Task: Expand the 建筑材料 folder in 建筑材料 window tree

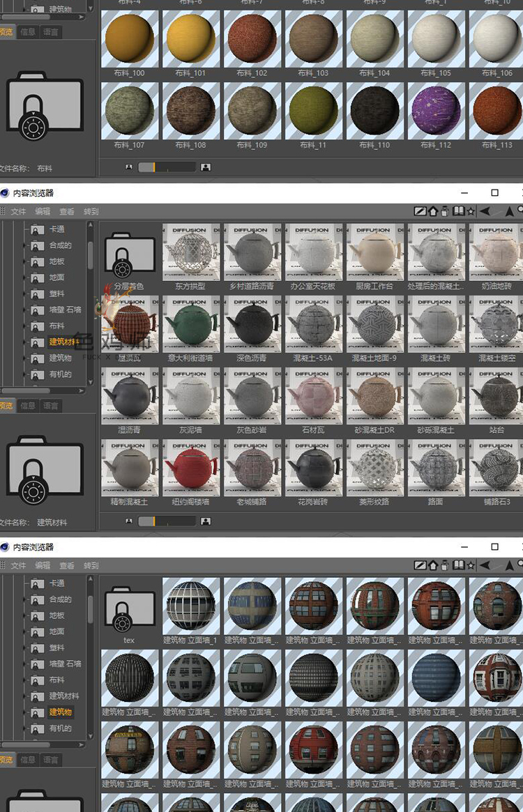Action: coord(24,342)
